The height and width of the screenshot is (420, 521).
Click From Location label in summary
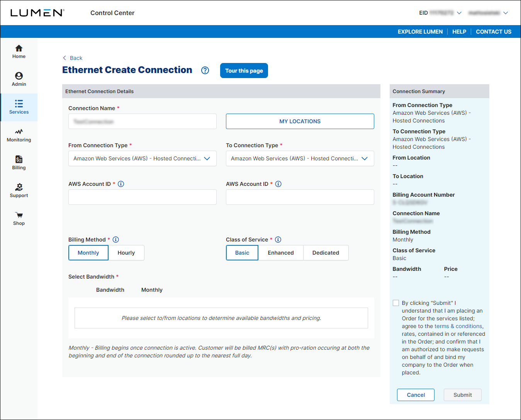click(x=411, y=158)
